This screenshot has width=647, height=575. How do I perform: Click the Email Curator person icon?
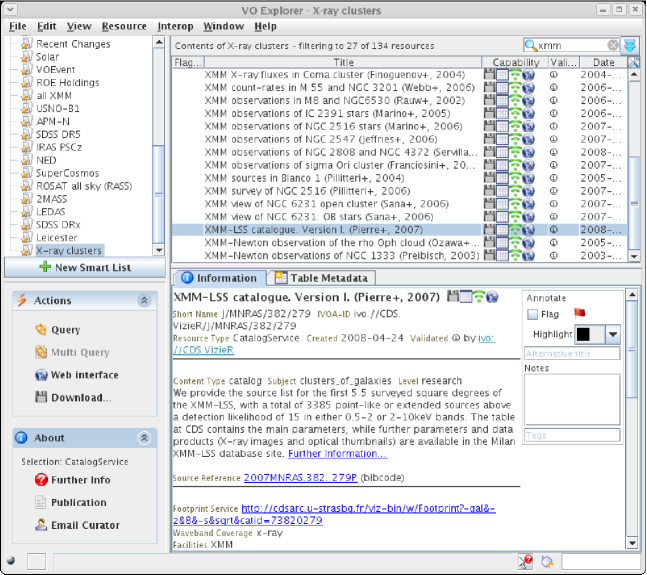(41, 525)
